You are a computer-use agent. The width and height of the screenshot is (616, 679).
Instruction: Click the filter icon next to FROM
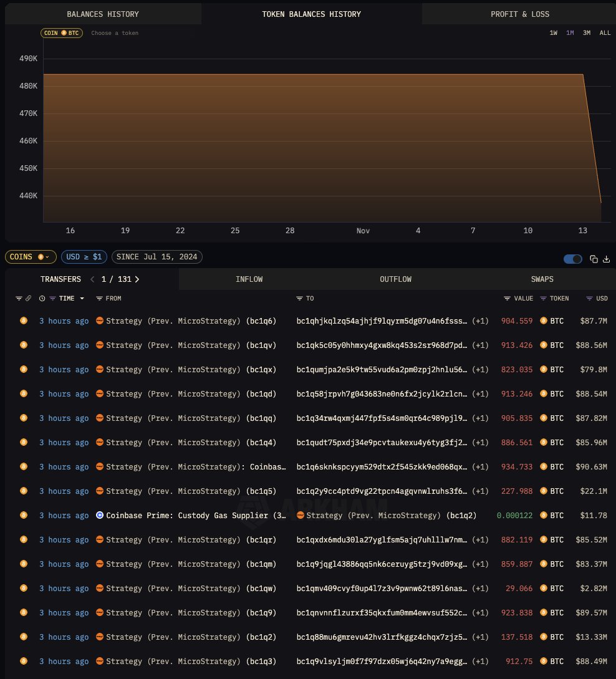click(x=100, y=299)
